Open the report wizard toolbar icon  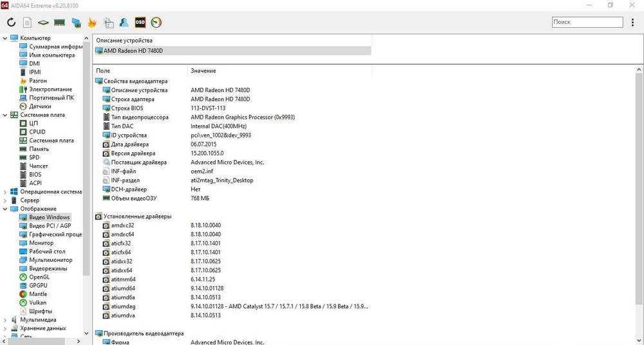pos(108,22)
